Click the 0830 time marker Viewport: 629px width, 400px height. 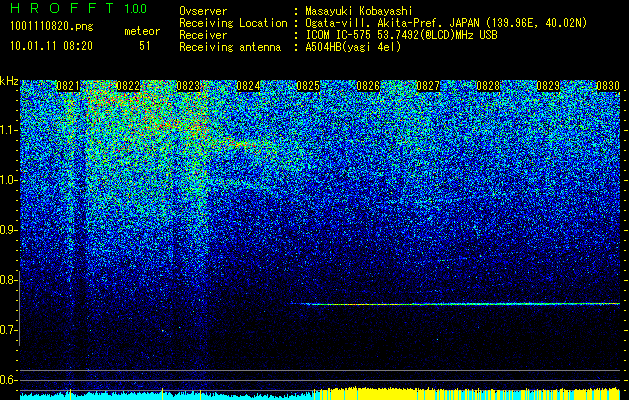coord(608,86)
